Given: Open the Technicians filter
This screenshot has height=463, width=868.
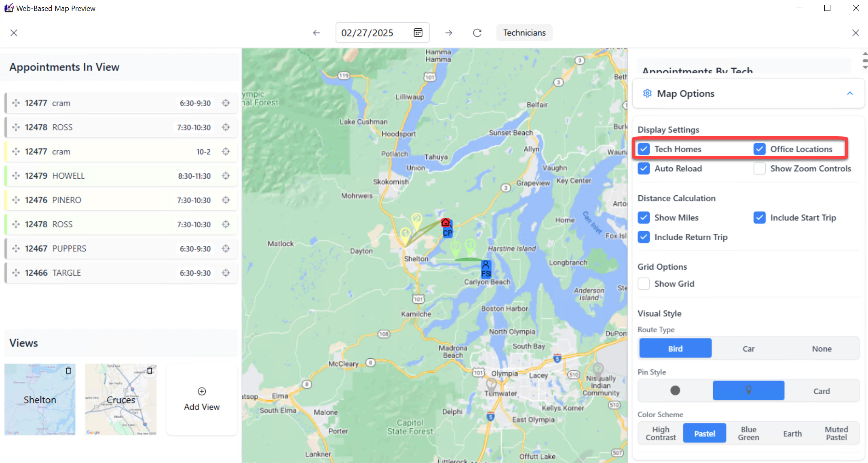Looking at the screenshot, I should tap(524, 33).
